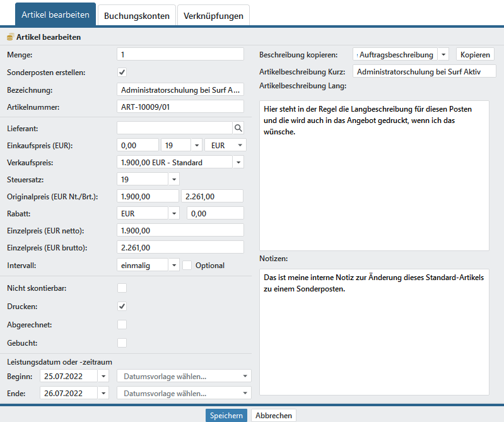504x422 pixels.
Task: Click the coins icon beside Artikel bearbeiten heading
Action: coord(11,37)
